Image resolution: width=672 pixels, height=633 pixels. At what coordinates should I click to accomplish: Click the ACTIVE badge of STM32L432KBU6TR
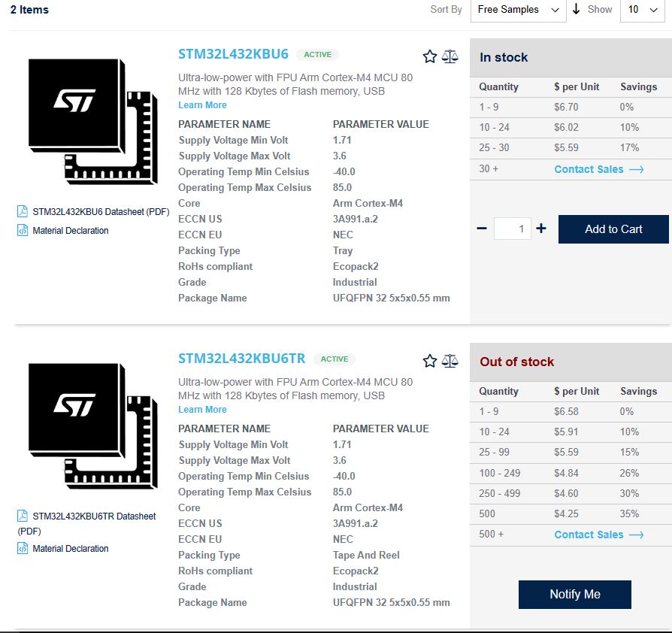click(x=334, y=359)
